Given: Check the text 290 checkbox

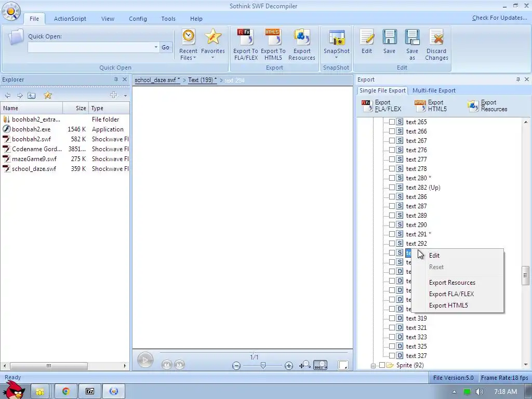Looking at the screenshot, I should click(x=392, y=224).
